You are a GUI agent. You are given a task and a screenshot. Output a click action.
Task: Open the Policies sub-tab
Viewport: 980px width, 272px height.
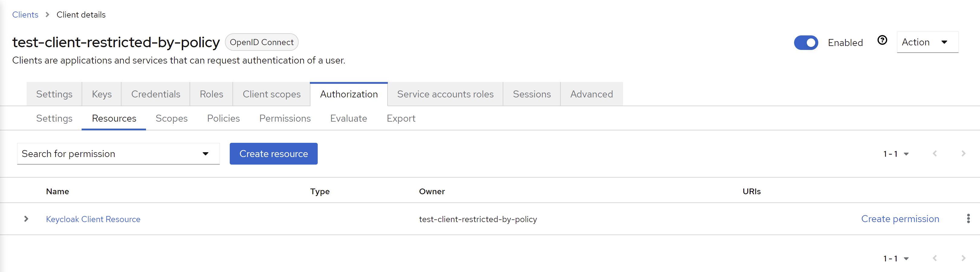point(223,119)
